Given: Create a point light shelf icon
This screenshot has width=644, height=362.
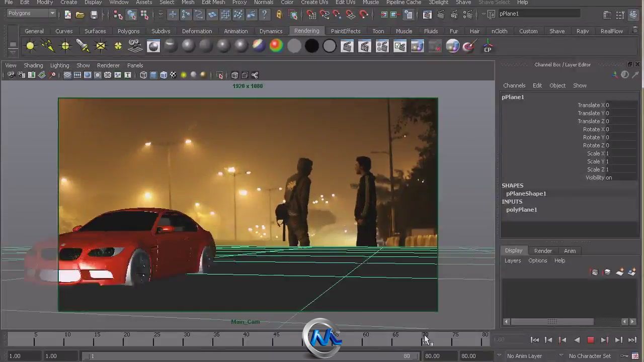Looking at the screenshot, I should pyautogui.click(x=65, y=46).
